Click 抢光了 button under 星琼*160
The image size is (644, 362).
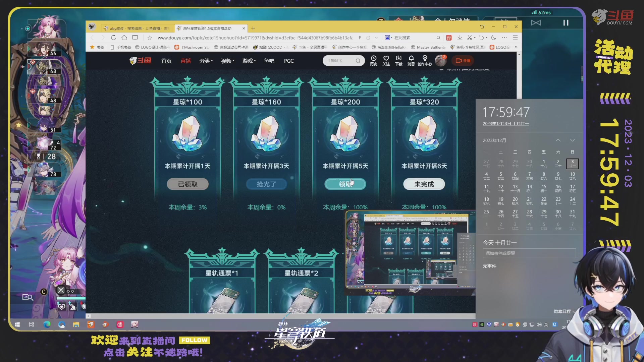pos(266,184)
